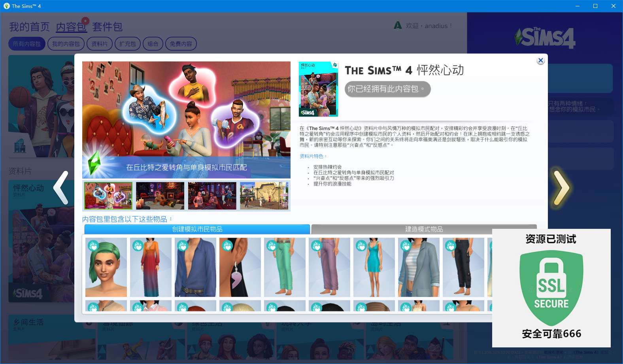Open the 我的首页 tab
Screen dimensions: 623x364
[x=30, y=27]
